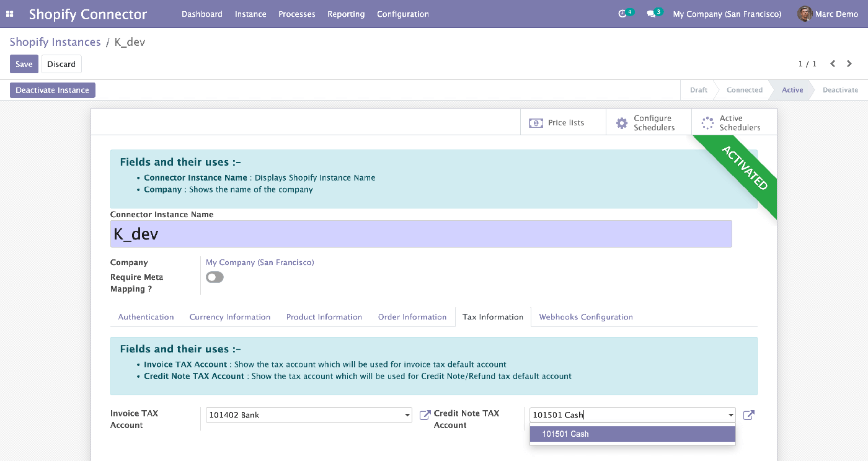Open the Configuration menu
Screen dimensions: 868x461
pyautogui.click(x=403, y=14)
